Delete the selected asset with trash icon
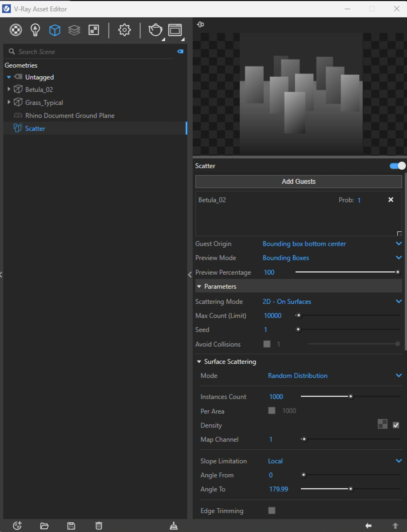Viewport: 407px width, 532px height. (99, 526)
